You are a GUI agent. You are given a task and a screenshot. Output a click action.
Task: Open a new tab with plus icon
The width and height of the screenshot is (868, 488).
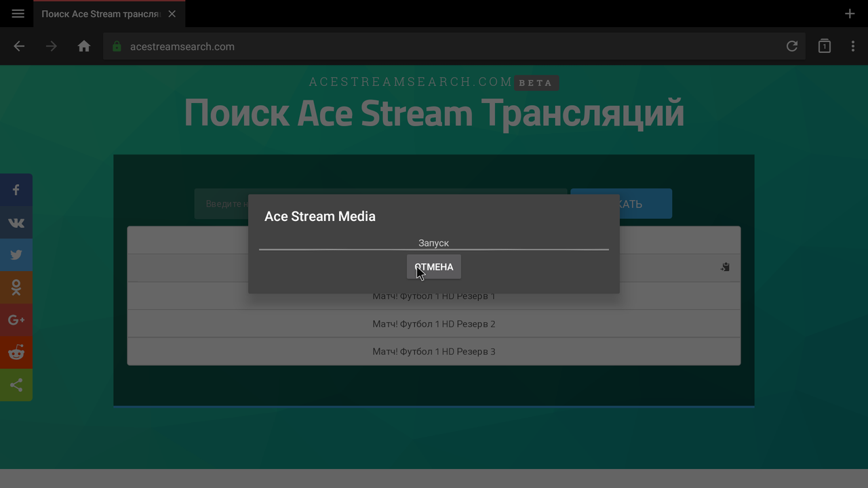click(850, 14)
